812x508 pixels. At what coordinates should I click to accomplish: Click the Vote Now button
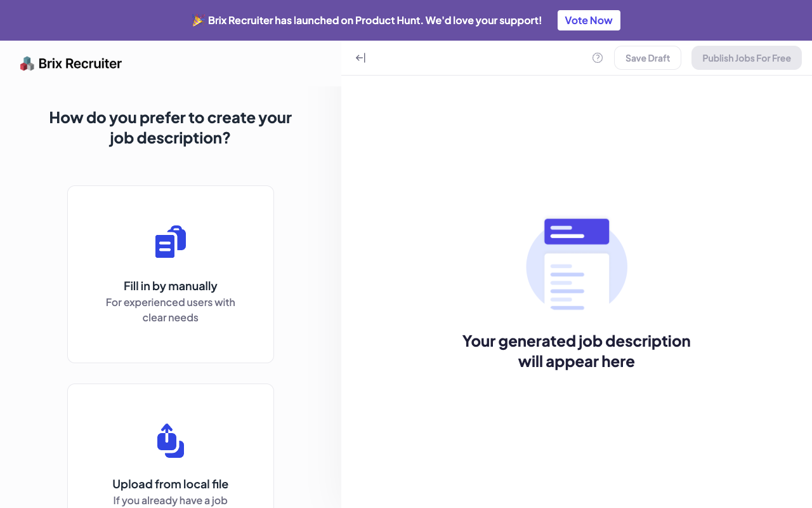click(x=589, y=20)
